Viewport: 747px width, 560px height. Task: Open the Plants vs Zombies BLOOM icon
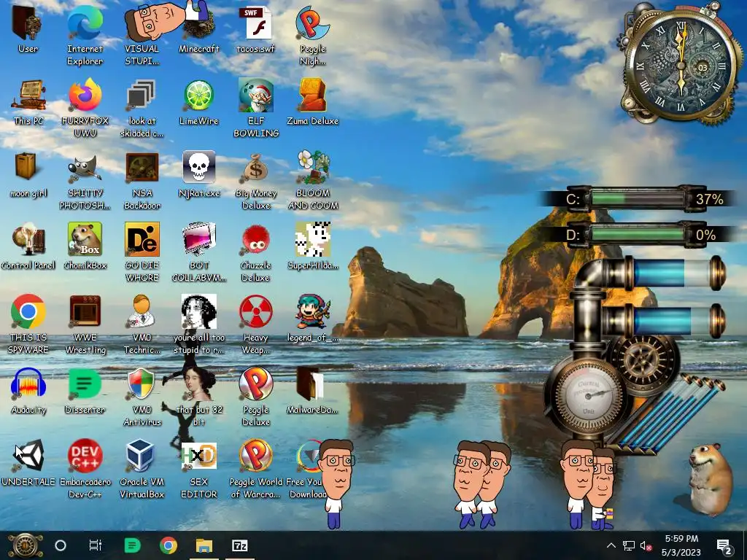pyautogui.click(x=313, y=180)
